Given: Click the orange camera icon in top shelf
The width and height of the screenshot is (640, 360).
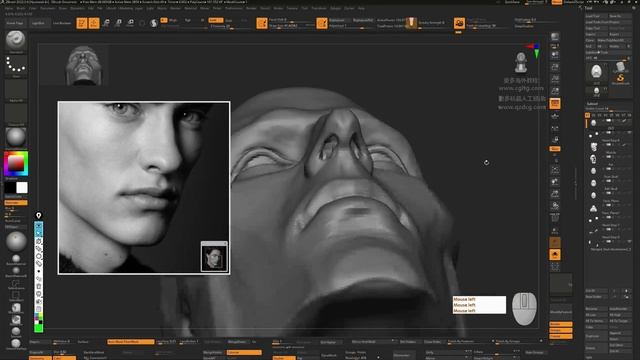Looking at the screenshot, I should (459, 23).
